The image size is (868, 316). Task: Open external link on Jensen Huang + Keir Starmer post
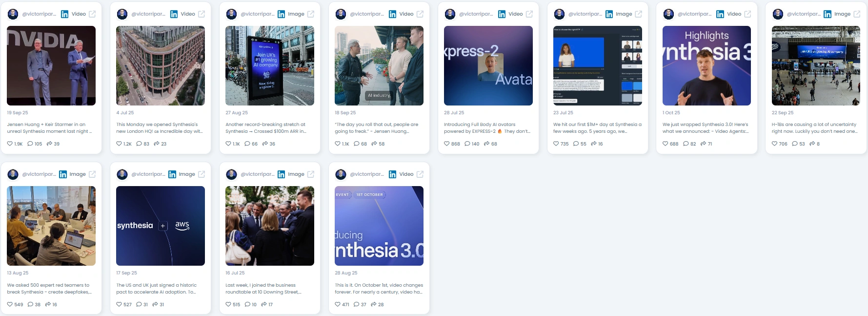92,14
